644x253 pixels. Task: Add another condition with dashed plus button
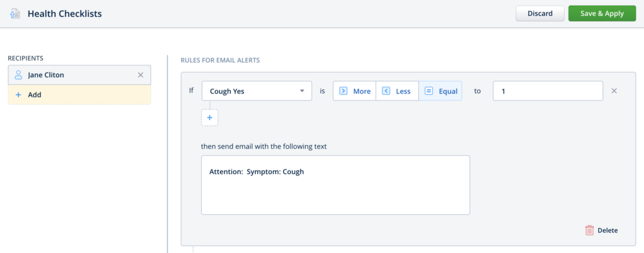209,117
